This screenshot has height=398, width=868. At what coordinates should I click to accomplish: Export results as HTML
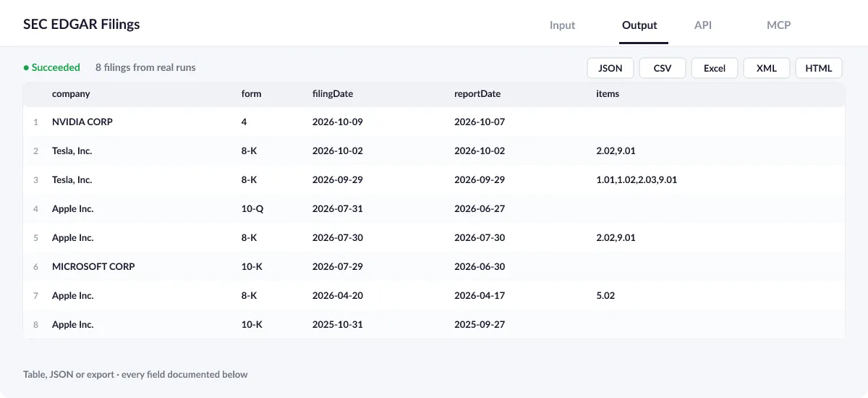click(x=819, y=68)
